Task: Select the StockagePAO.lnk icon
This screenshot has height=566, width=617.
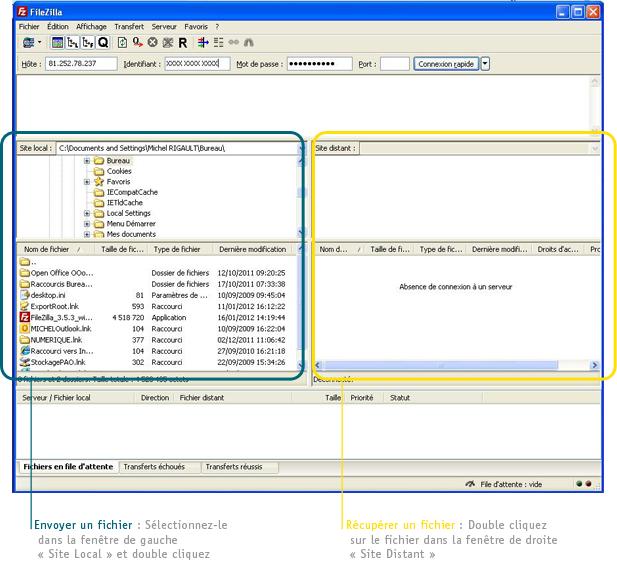Action: point(25,362)
